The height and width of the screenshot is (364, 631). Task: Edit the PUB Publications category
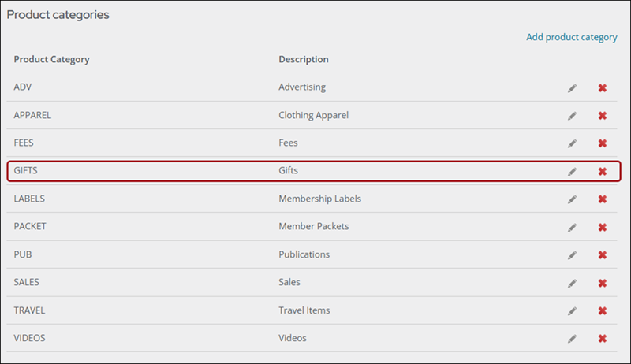coord(573,255)
